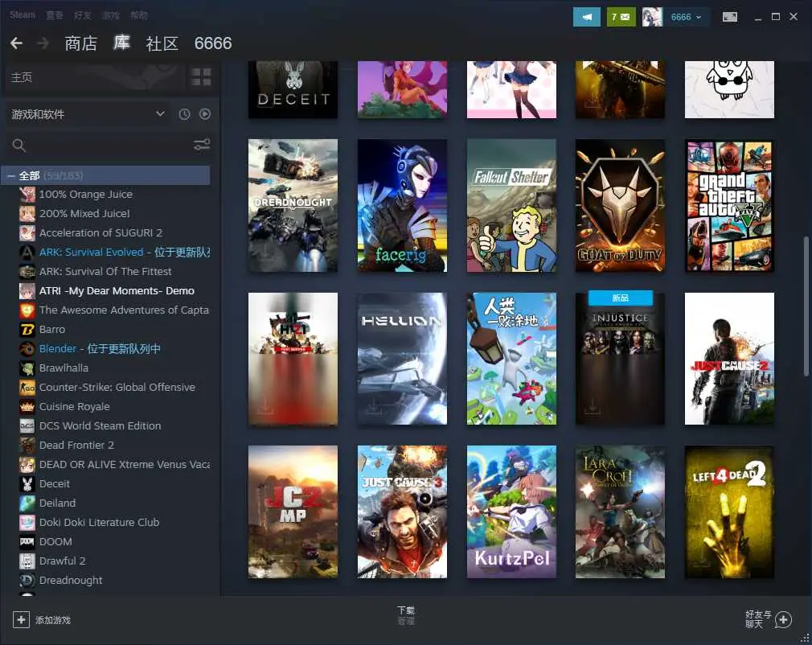Screen dimensions: 812x645
Task: Open the advanced filter sliders beside the search box
Action: coord(202,145)
